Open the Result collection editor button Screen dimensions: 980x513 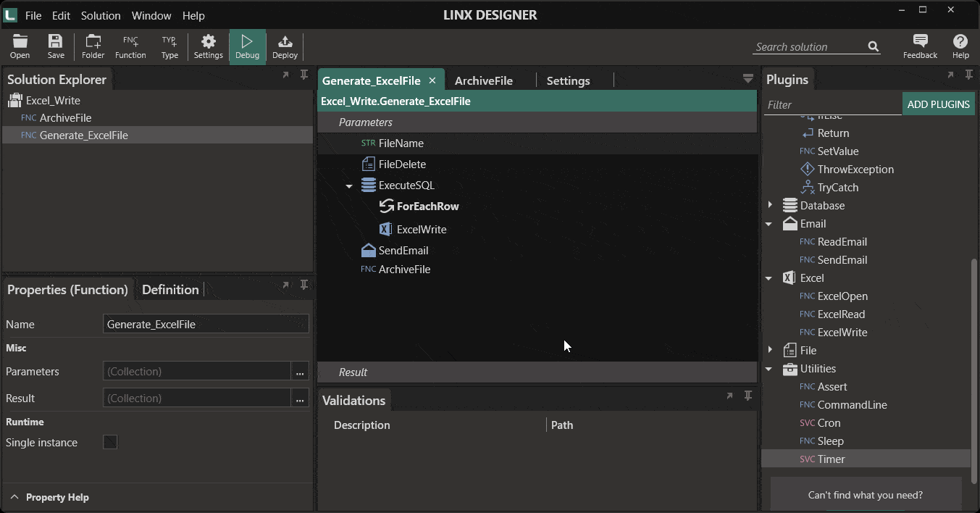click(300, 398)
